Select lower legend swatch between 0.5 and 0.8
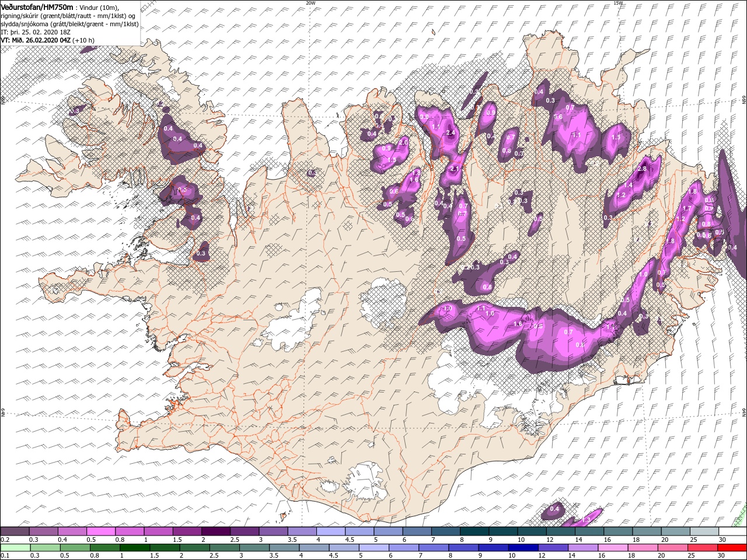Screen dimensions: 747x560 click(76, 548)
